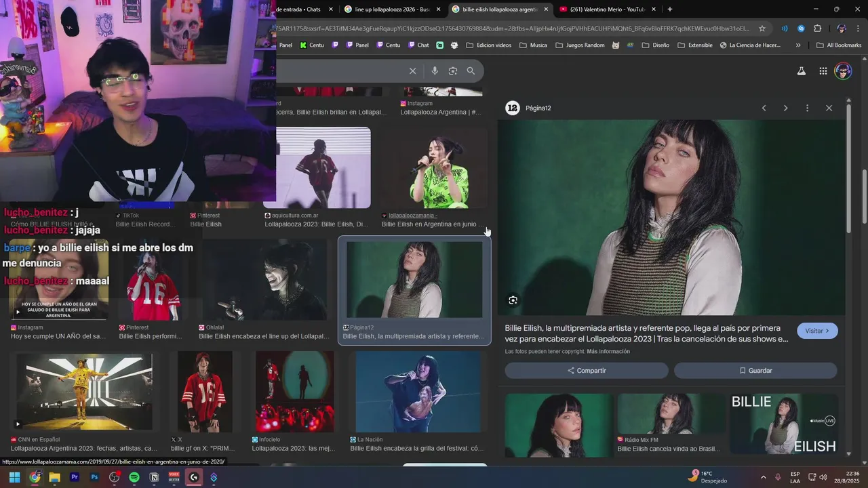
Task: Open the aquicultura.com.ar Lollapalooza 2023 result
Action: [x=317, y=224]
